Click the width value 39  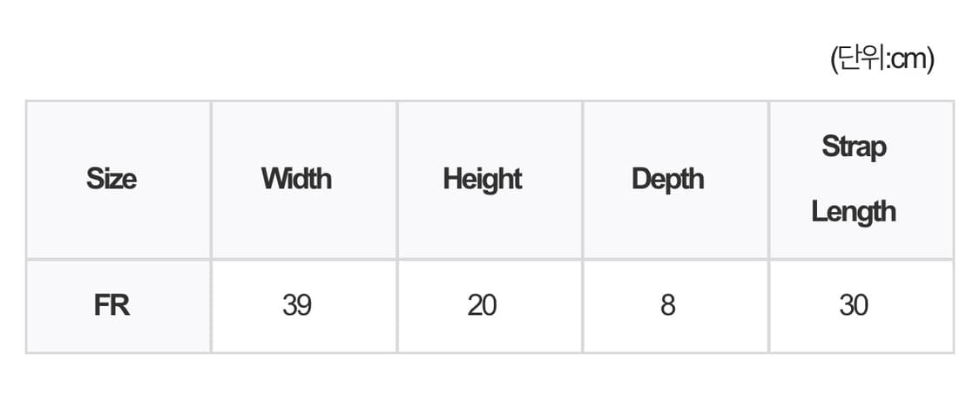click(296, 306)
